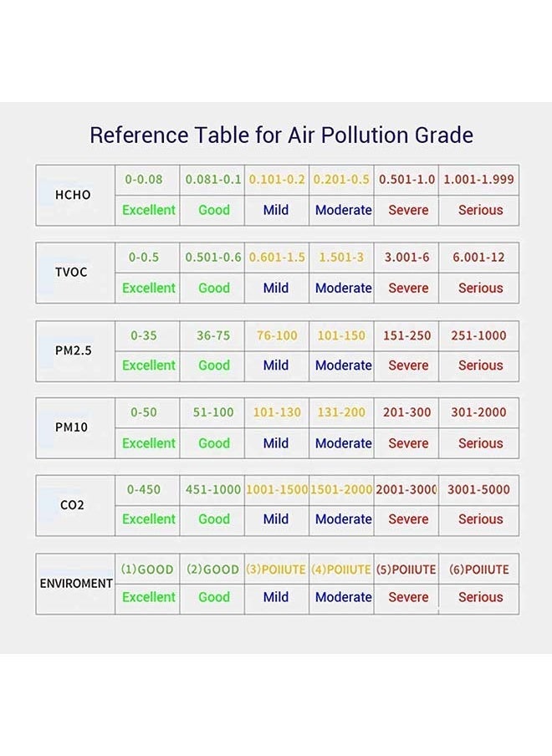Select the (3)POIIUTE environment cell
This screenshot has width=552, height=756.
click(x=277, y=570)
